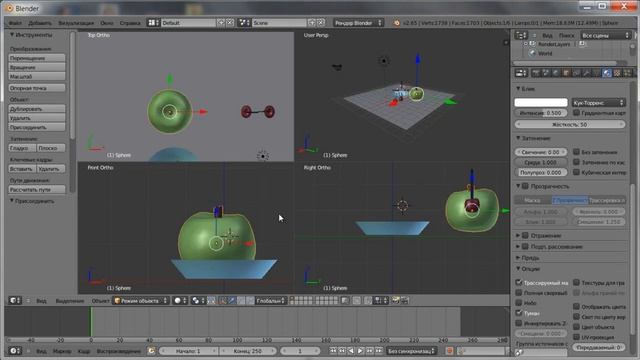The height and width of the screenshot is (360, 640).
Task: Open the Режим объекта mode dropdown
Action: pos(141,301)
